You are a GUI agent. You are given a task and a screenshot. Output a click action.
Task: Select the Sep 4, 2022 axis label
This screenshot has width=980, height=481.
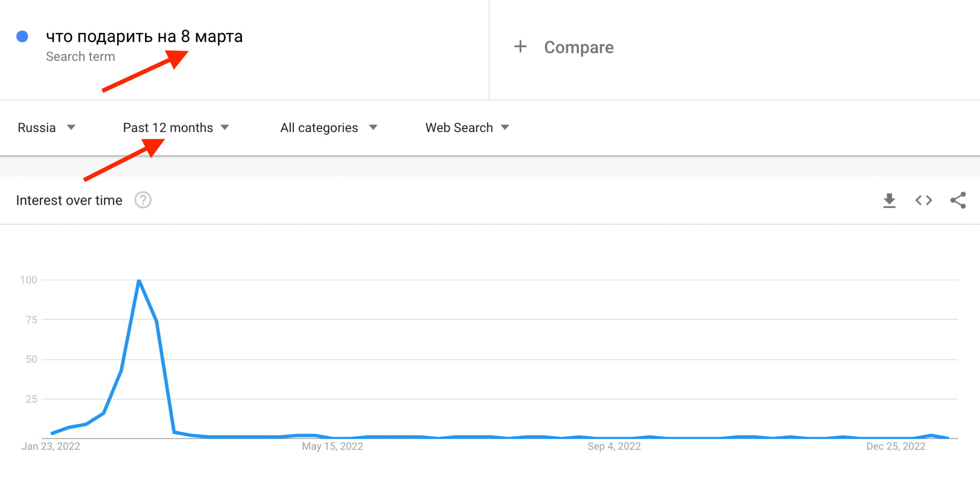click(x=614, y=446)
